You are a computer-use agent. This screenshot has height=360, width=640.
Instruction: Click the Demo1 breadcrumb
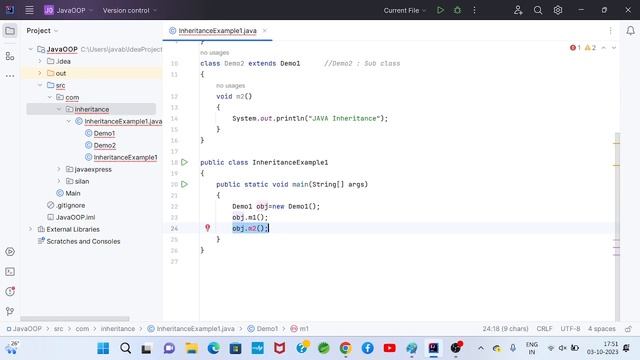coord(263,329)
